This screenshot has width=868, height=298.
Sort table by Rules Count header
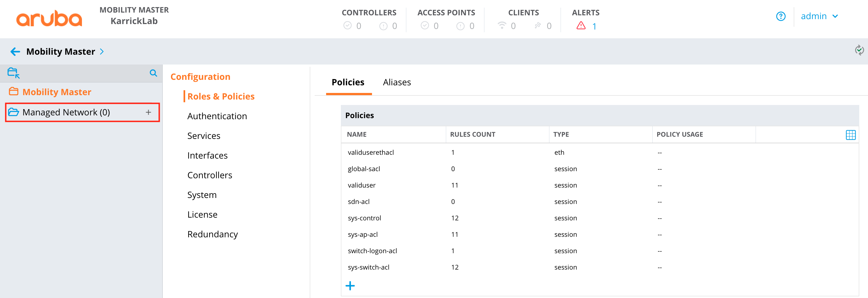473,135
